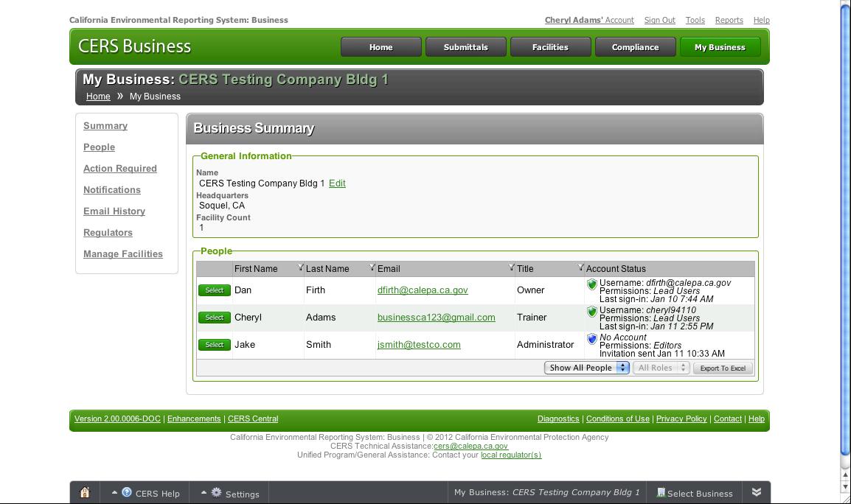Click green shield icon in Dan Firth row

[592, 284]
